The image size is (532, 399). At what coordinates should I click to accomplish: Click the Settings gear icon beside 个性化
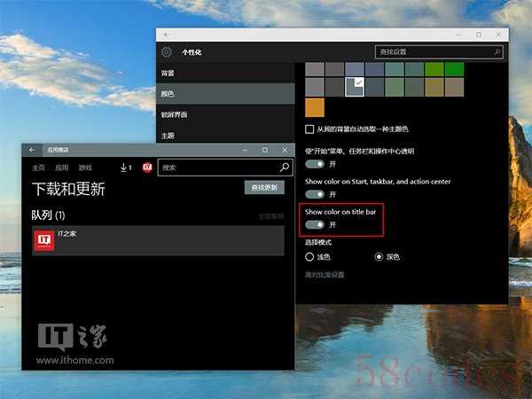pos(167,52)
